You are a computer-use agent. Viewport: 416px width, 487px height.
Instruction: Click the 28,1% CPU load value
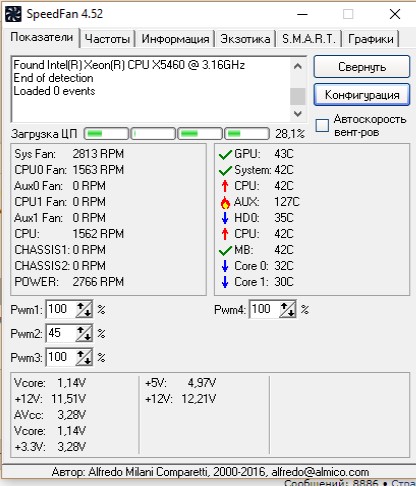290,134
